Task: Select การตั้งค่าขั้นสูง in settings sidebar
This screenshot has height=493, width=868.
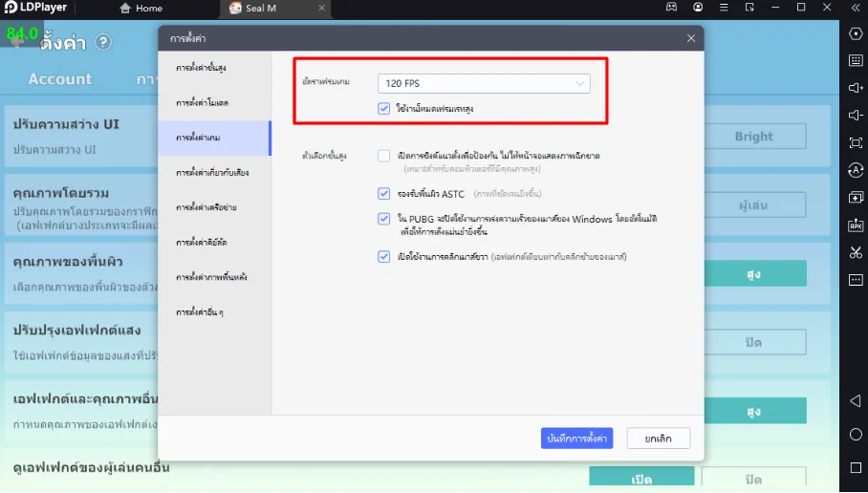Action: [214, 68]
